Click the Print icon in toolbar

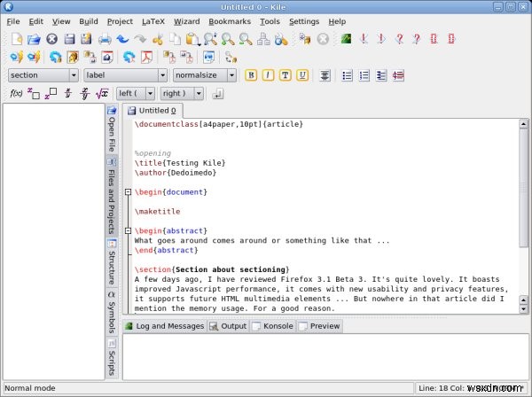pos(105,39)
